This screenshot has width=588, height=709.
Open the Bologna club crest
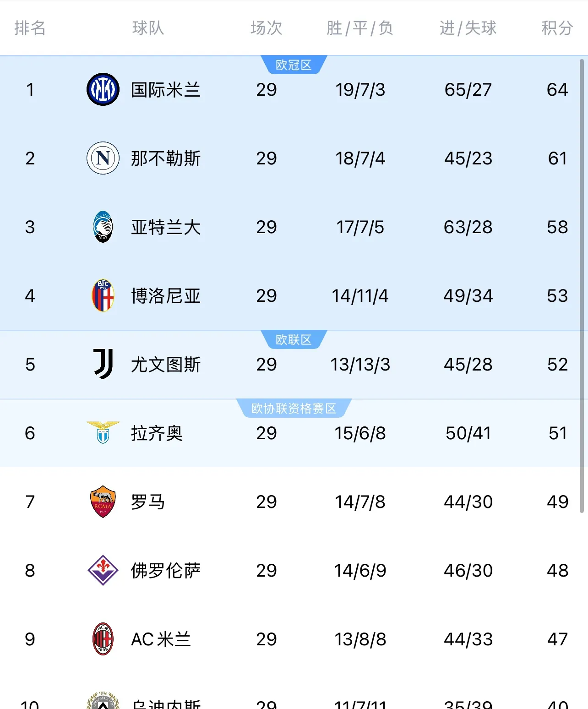pos(103,296)
